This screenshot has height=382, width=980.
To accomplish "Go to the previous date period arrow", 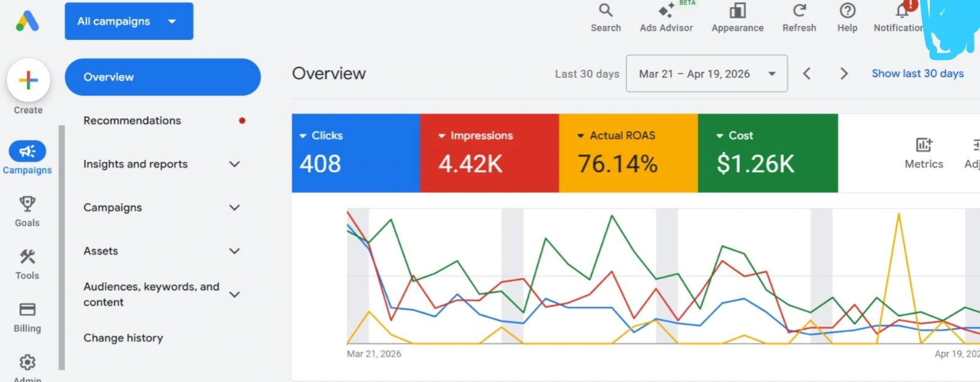I will pyautogui.click(x=807, y=73).
